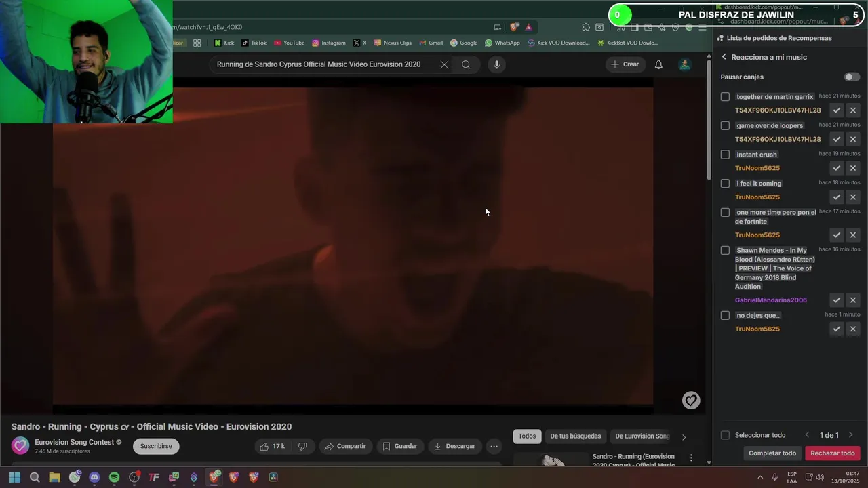Open the WhatsApp bookmark

502,43
